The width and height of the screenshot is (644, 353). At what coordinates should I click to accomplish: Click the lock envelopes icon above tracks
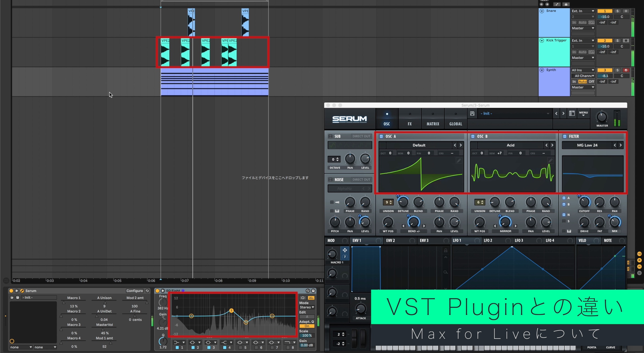point(566,4)
